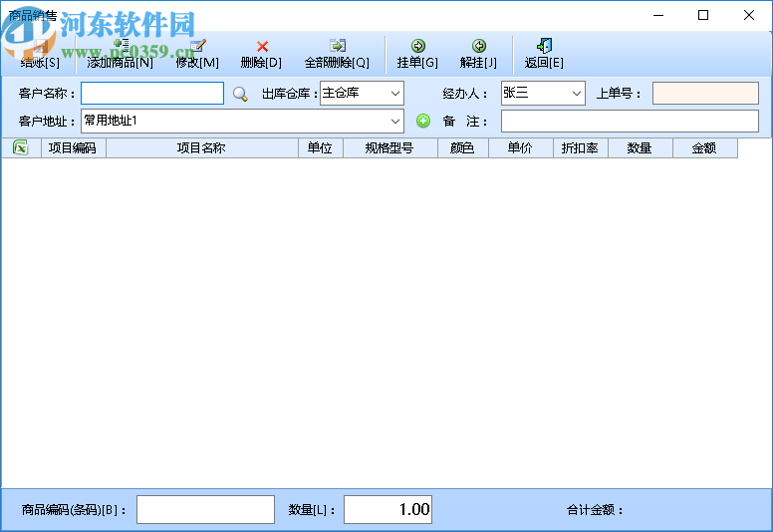Click the 商品编码(条码) barcode input field
This screenshot has height=532, width=773.
(x=205, y=509)
